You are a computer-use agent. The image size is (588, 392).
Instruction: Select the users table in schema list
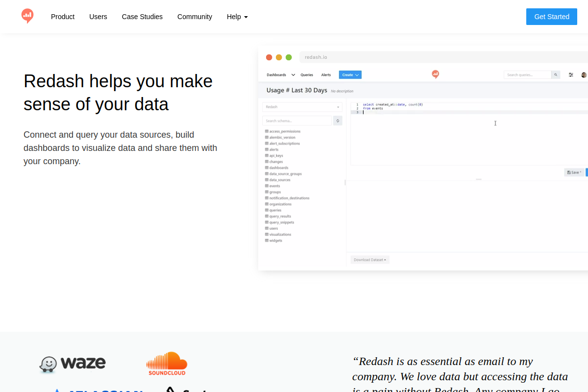pyautogui.click(x=271, y=228)
